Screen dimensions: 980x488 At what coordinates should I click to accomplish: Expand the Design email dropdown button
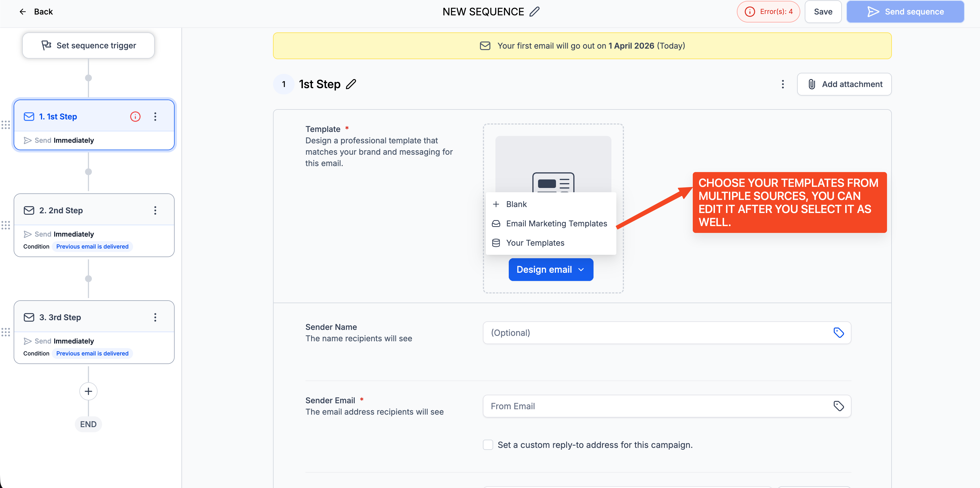point(551,270)
